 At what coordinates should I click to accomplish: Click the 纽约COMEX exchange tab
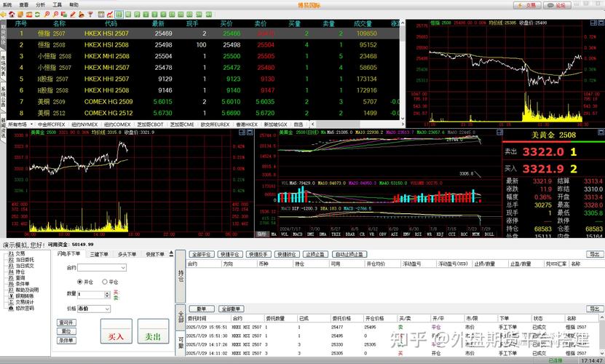(x=117, y=124)
